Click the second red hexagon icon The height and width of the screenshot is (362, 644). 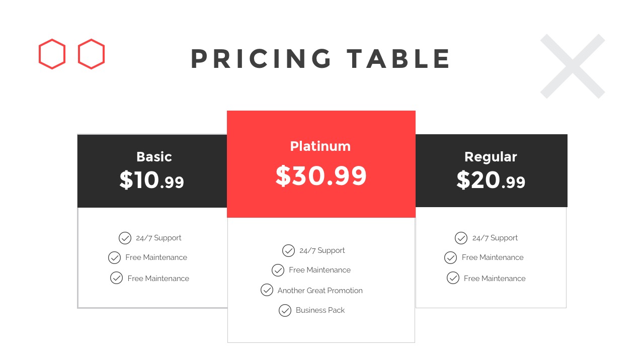point(91,54)
